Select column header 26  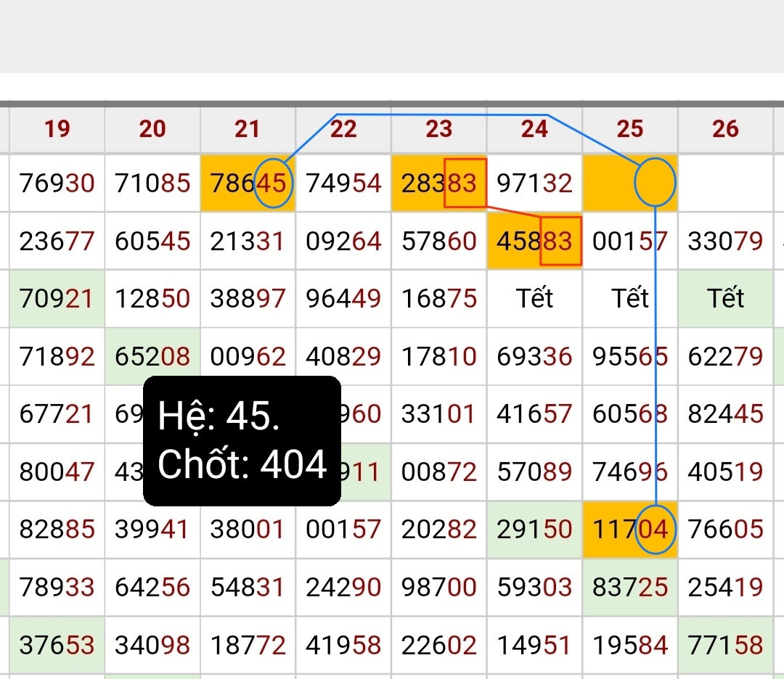pos(725,129)
